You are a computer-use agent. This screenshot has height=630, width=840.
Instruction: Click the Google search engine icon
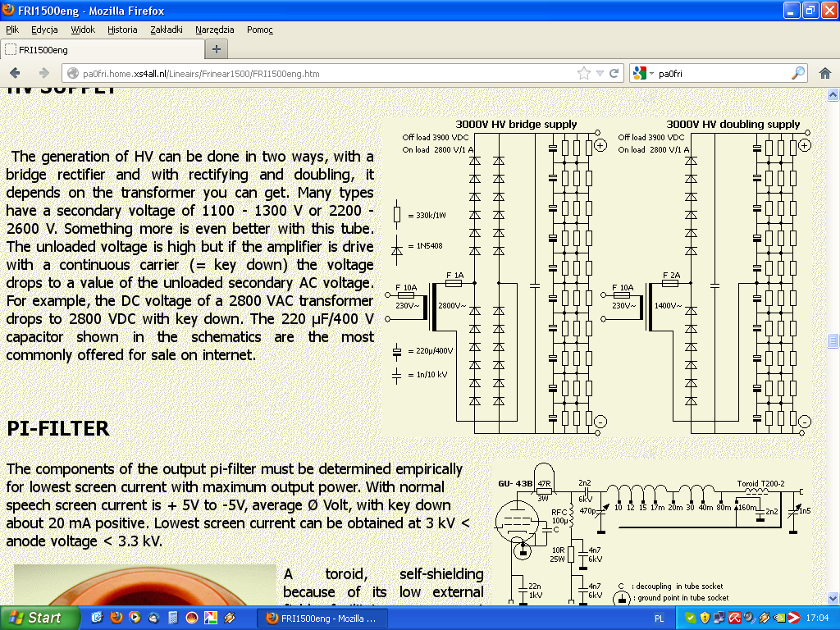click(x=641, y=73)
